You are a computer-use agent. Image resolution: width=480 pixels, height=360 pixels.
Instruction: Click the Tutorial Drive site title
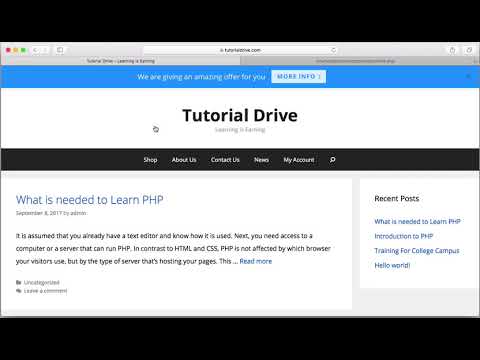point(240,115)
